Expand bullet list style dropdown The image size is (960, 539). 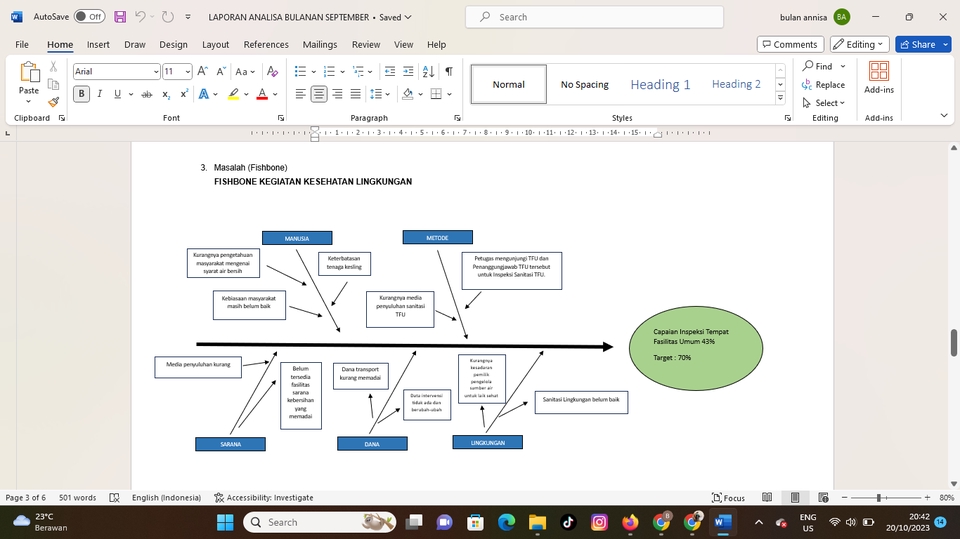click(x=313, y=72)
